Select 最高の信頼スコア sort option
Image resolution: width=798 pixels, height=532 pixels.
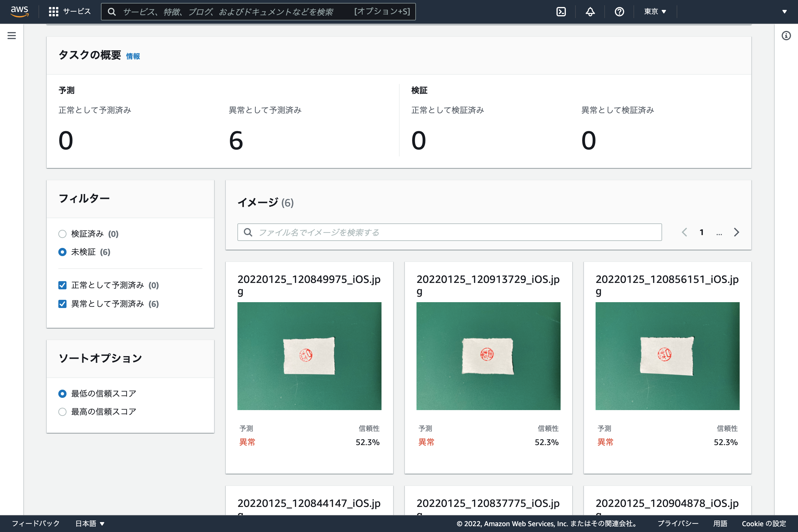pyautogui.click(x=62, y=412)
